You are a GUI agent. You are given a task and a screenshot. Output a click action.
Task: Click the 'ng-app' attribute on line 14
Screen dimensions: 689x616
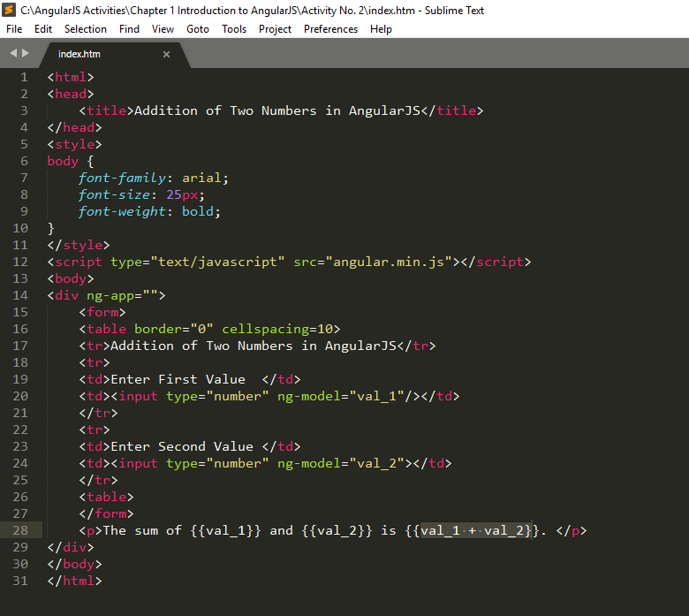tap(110, 295)
